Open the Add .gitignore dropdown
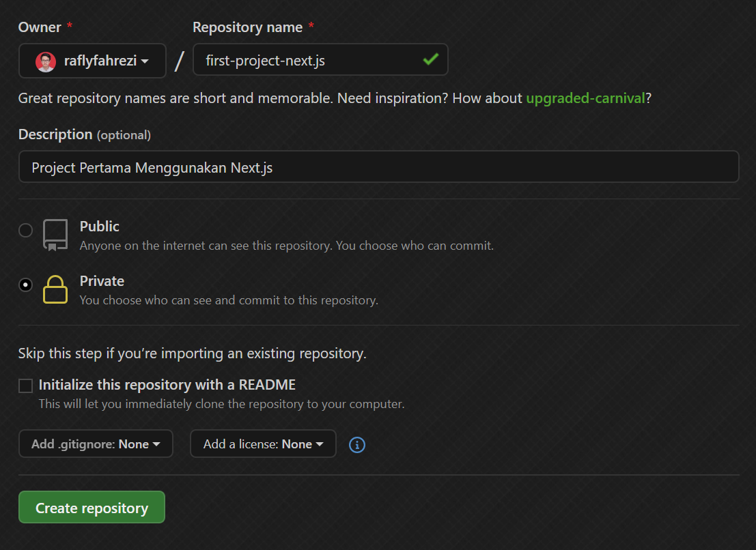 pyautogui.click(x=96, y=444)
